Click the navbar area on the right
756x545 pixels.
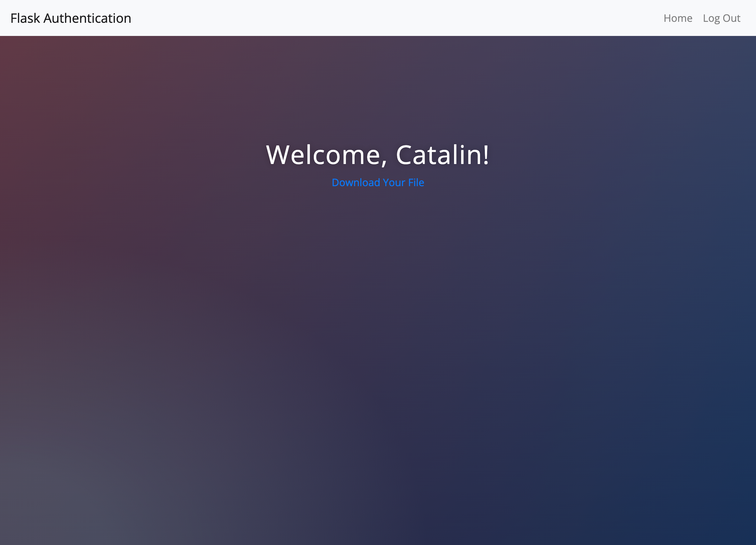pos(700,18)
